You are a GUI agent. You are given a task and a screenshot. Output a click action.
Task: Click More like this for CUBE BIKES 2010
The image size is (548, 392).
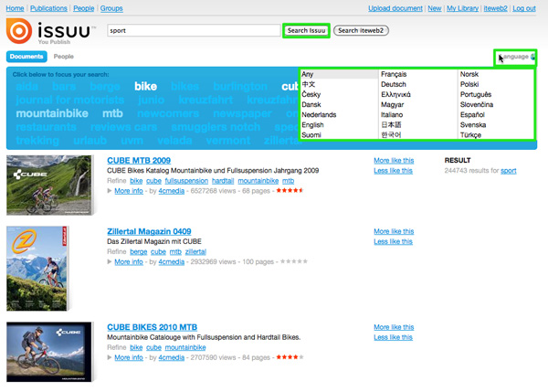click(394, 327)
